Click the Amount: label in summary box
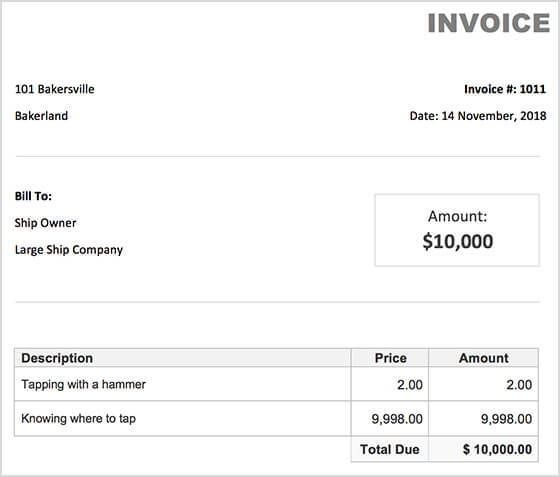560x477 pixels. coord(458,216)
